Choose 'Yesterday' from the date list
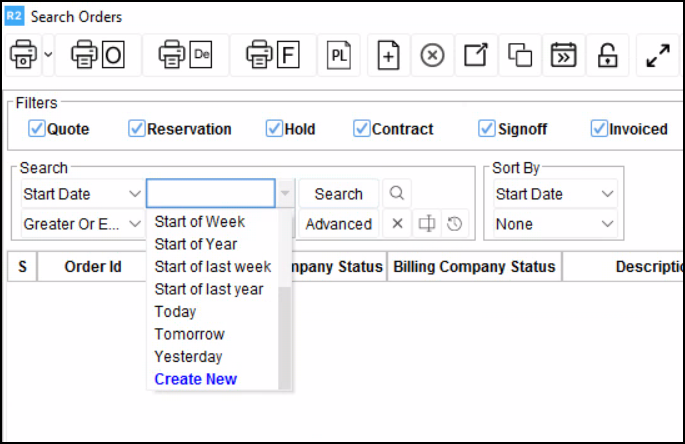 point(188,357)
